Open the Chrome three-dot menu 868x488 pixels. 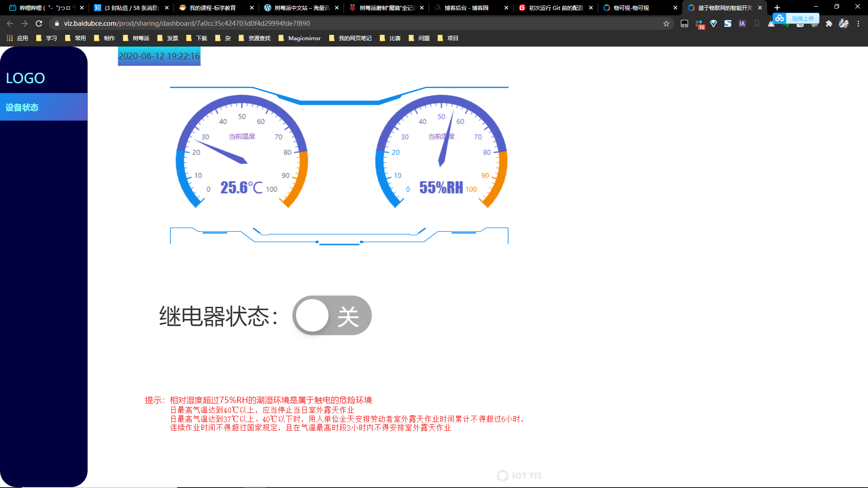(858, 23)
